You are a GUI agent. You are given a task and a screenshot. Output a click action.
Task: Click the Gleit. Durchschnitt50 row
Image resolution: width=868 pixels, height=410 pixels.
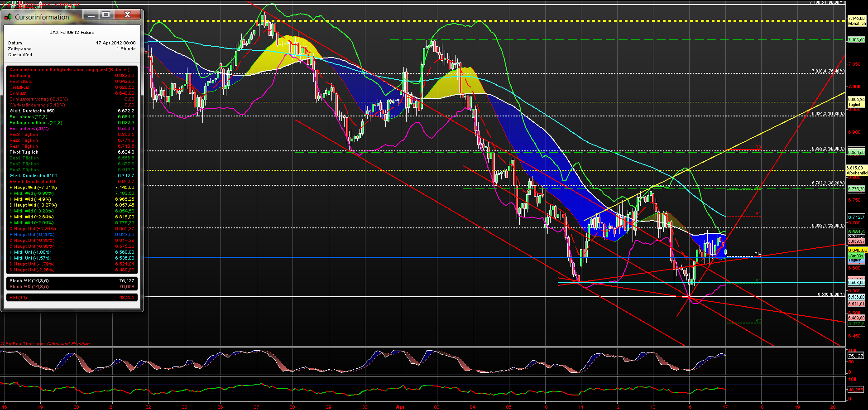click(72, 111)
